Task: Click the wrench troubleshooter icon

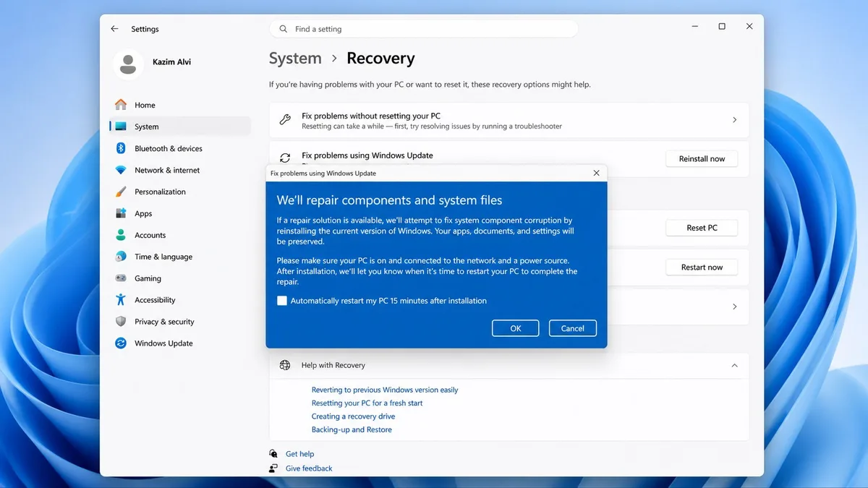Action: pyautogui.click(x=285, y=120)
